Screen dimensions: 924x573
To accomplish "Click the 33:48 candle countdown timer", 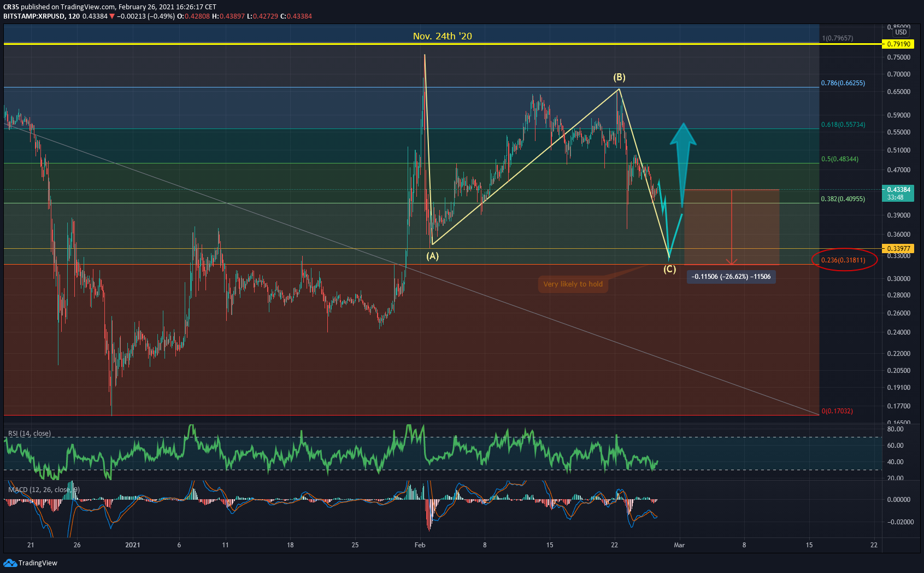I will pos(895,197).
